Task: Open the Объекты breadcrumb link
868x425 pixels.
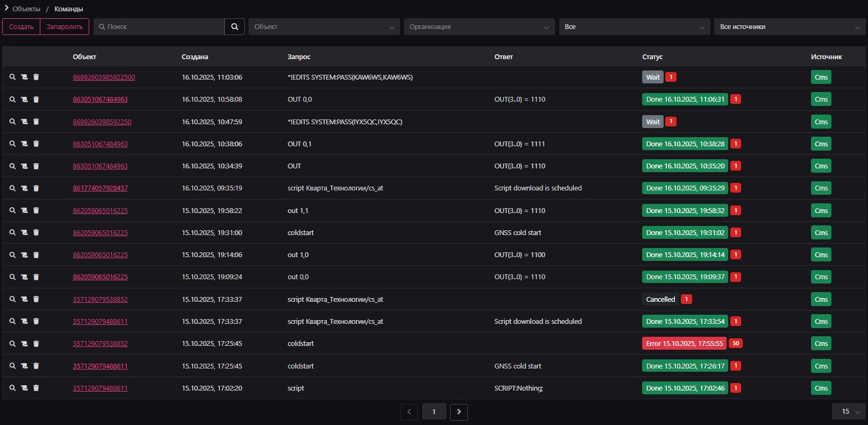Action: 26,9
